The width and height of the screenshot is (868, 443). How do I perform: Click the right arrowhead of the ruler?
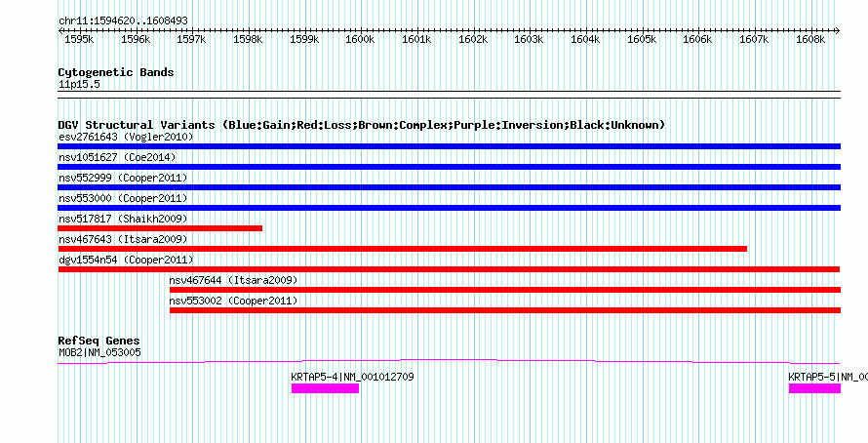click(838, 31)
